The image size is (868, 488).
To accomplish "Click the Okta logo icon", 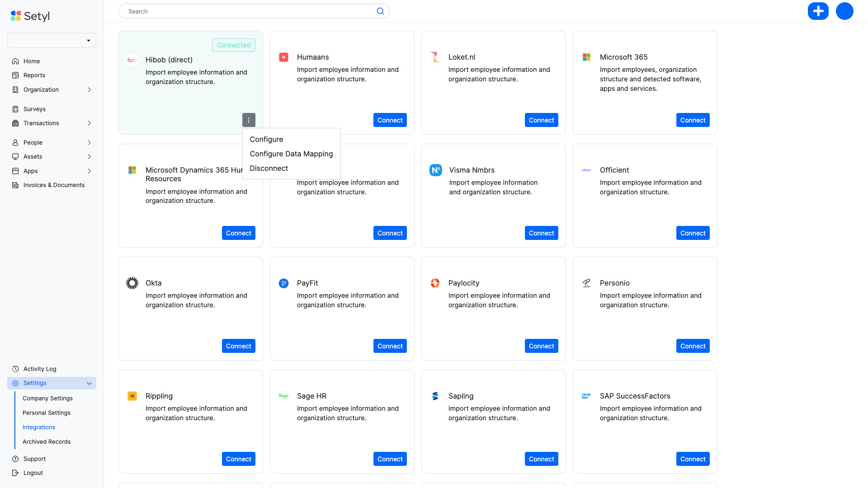I will pyautogui.click(x=132, y=283).
